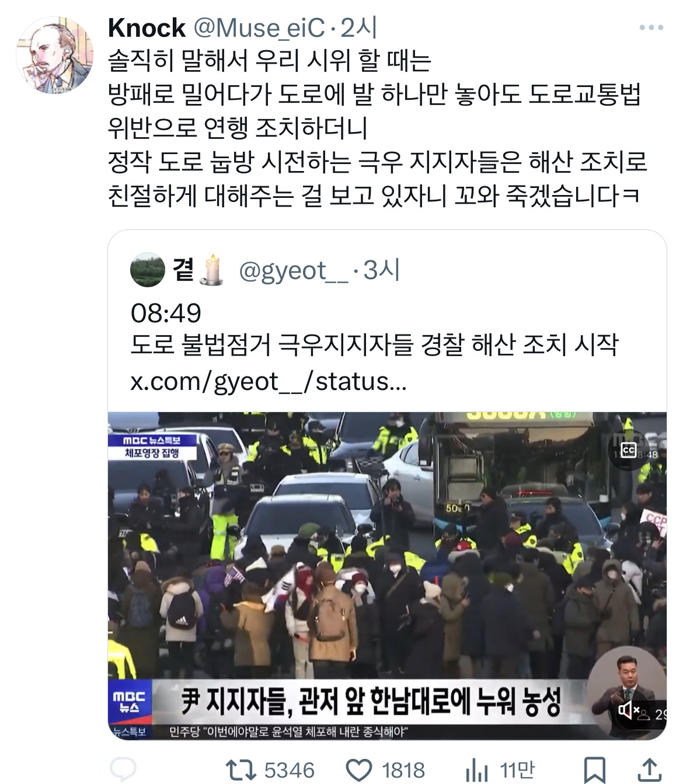View the 1818 likes count
683x784 pixels.
403,771
